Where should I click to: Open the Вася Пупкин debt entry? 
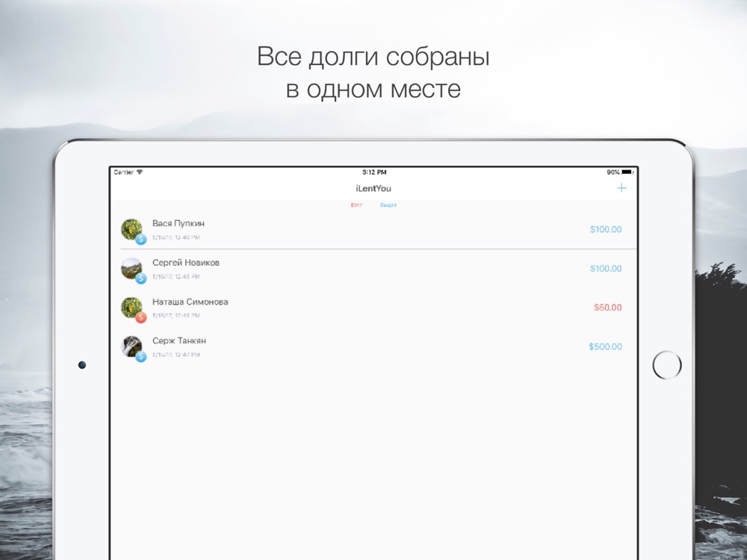pos(374,229)
